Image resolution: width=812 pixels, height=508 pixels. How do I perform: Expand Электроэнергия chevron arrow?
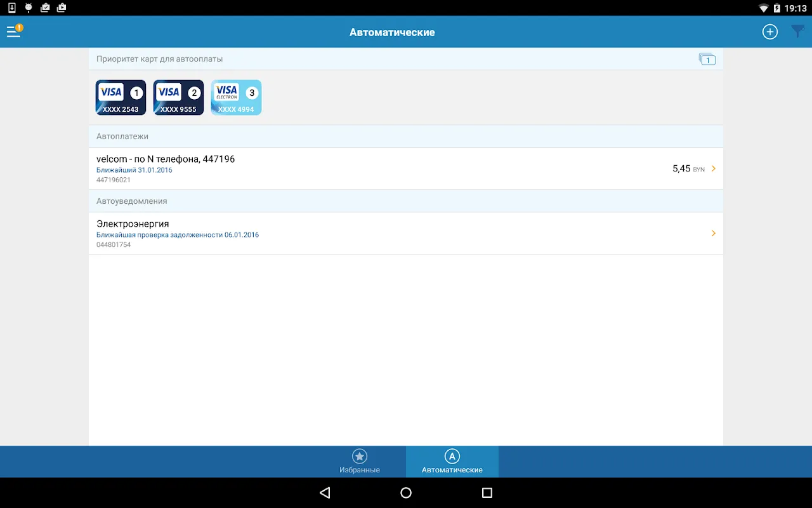[x=714, y=234]
